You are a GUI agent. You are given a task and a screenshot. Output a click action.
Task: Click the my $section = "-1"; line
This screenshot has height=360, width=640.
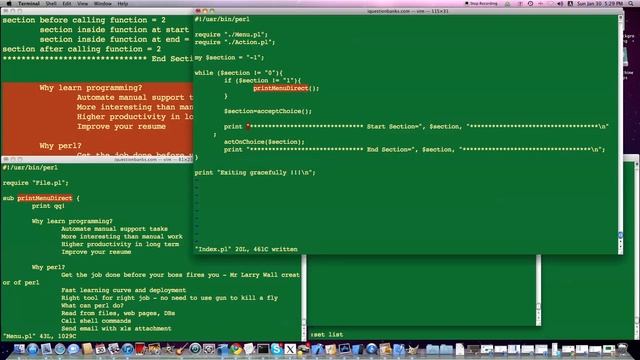229,58
